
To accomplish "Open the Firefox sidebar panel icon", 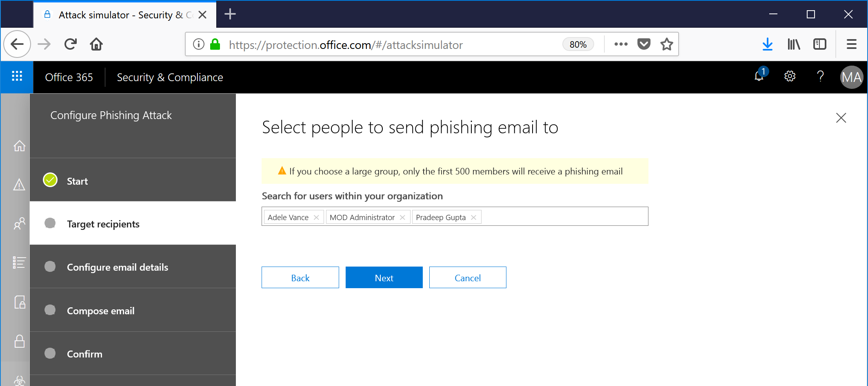I will (819, 44).
